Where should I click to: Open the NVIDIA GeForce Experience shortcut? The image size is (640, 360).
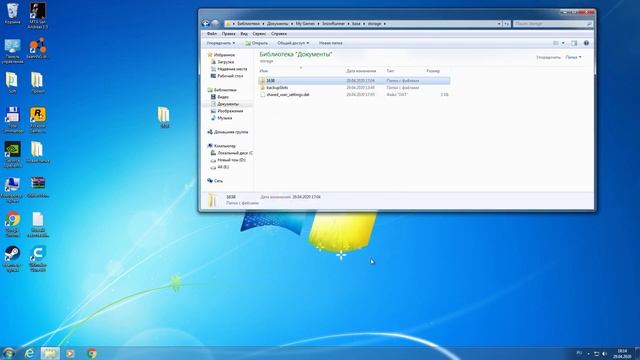[x=12, y=155]
